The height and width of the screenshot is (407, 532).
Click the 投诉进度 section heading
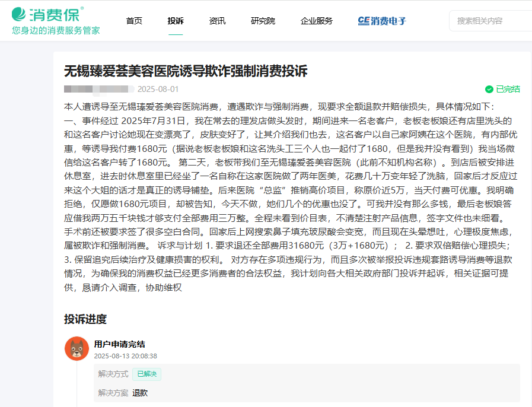[x=85, y=319]
